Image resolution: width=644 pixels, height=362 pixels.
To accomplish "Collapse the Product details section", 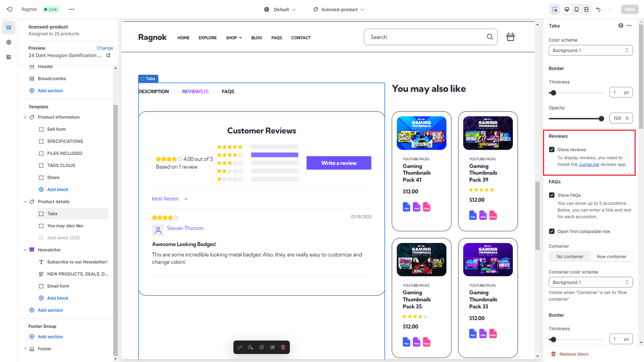I will pyautogui.click(x=25, y=202).
